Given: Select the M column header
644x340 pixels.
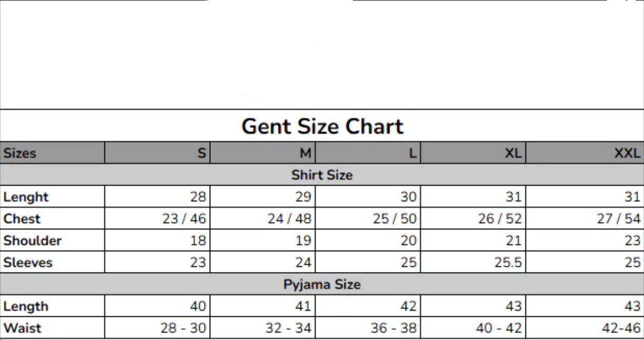Looking at the screenshot, I should 262,153.
